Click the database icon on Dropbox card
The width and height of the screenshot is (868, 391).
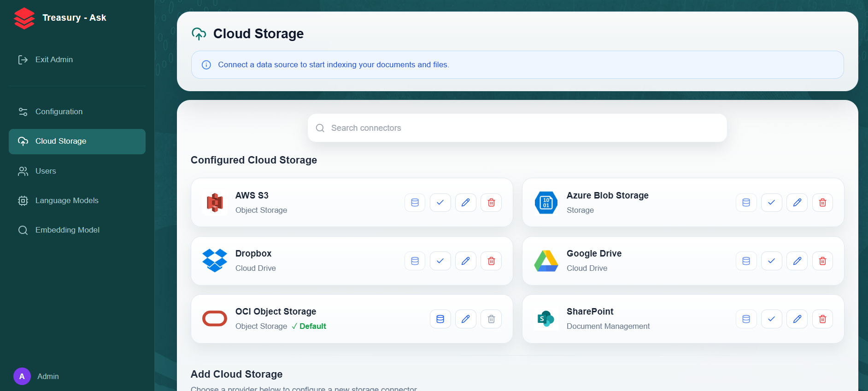pyautogui.click(x=415, y=261)
